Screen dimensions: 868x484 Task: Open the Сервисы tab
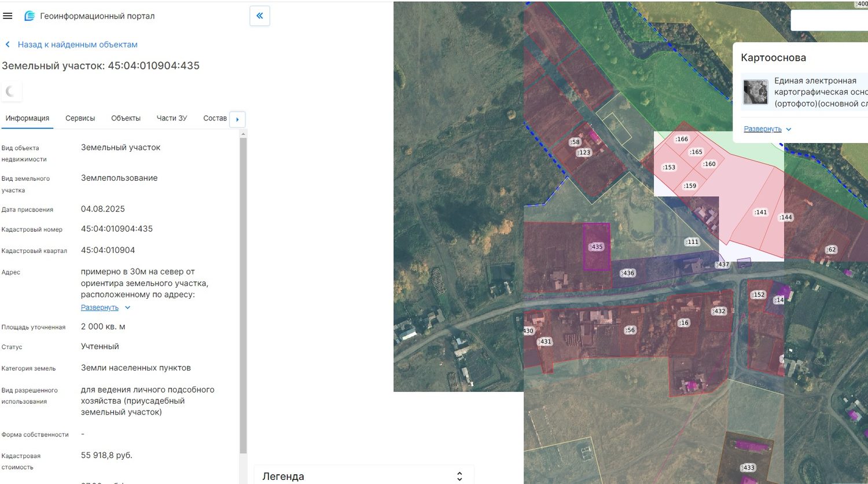(x=80, y=118)
